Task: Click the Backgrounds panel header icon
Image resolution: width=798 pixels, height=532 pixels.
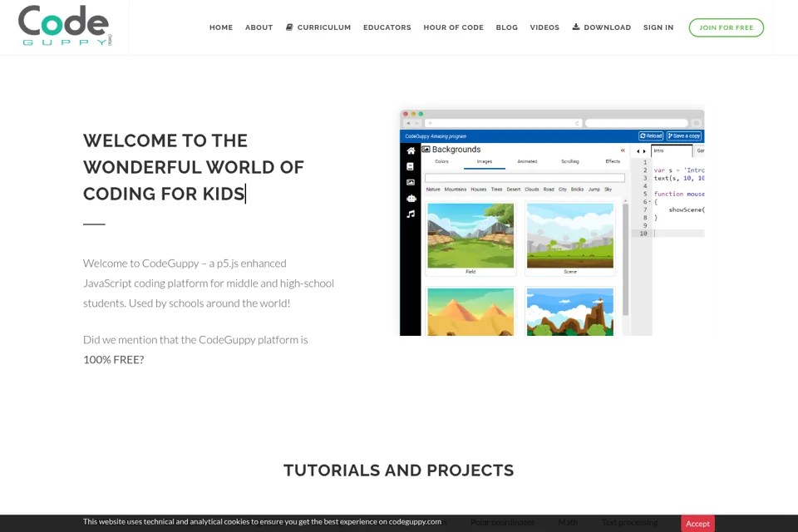Action: [x=426, y=149]
